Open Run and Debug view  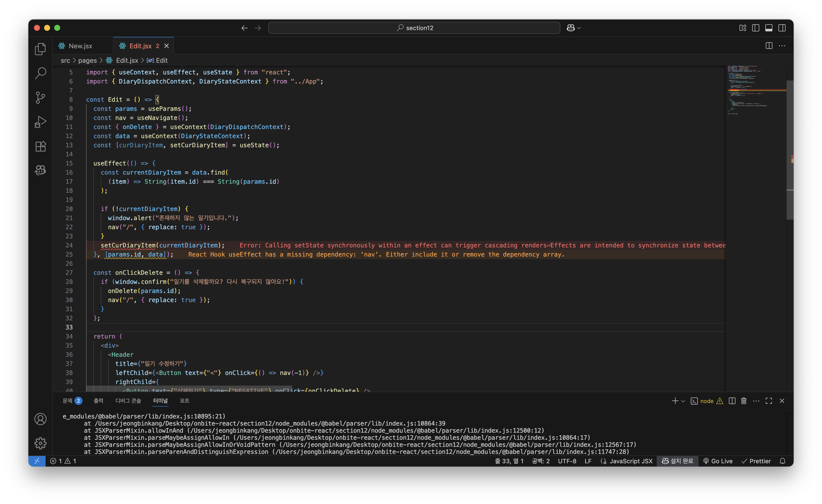click(x=40, y=122)
